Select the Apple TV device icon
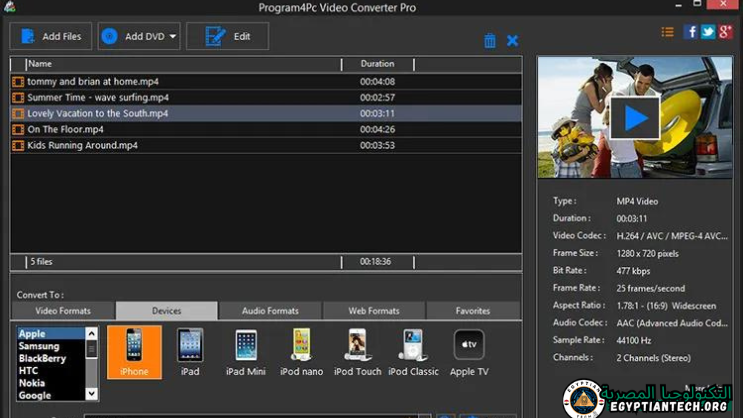The height and width of the screenshot is (418, 743). [x=468, y=351]
